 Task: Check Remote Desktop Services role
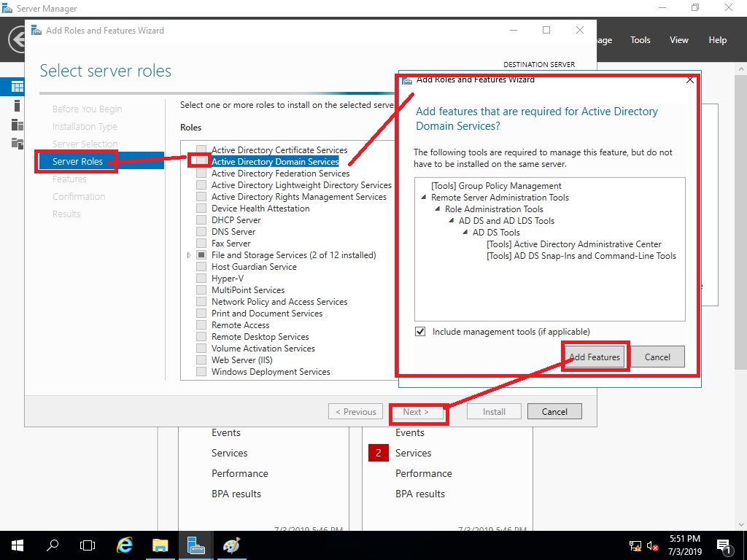201,337
